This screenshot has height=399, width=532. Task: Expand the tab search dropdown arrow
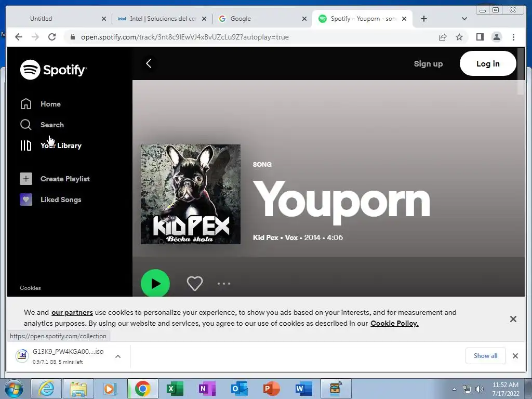pos(464,19)
